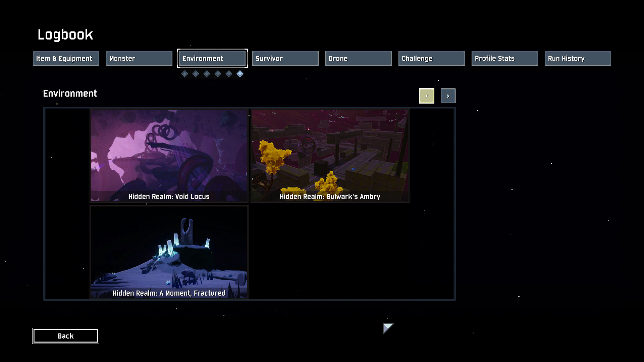Open the Run History tab
Screen dimensions: 644x362
pos(578,58)
